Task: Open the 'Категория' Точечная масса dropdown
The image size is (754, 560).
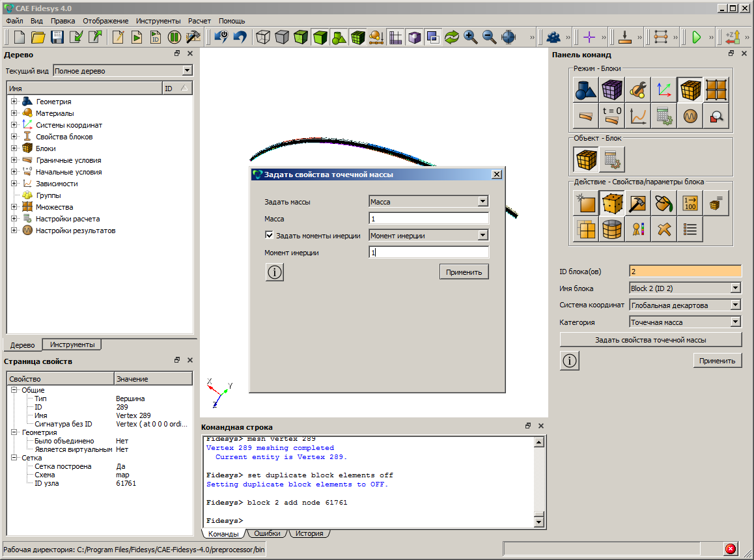Action: point(735,322)
